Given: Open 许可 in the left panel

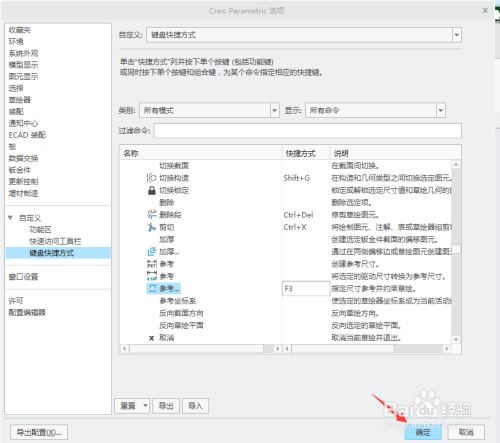Looking at the screenshot, I should coord(16,301).
